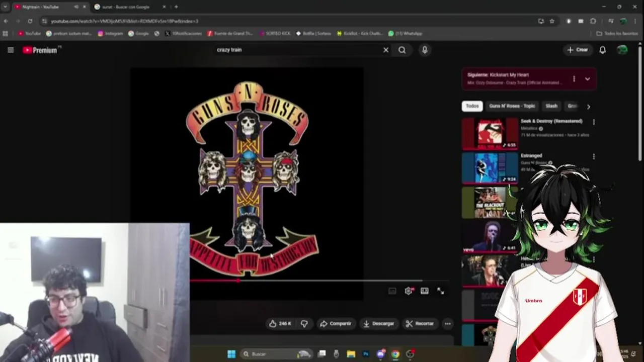Open the YouTube account avatar menu
This screenshot has width=644, height=362.
622,50
